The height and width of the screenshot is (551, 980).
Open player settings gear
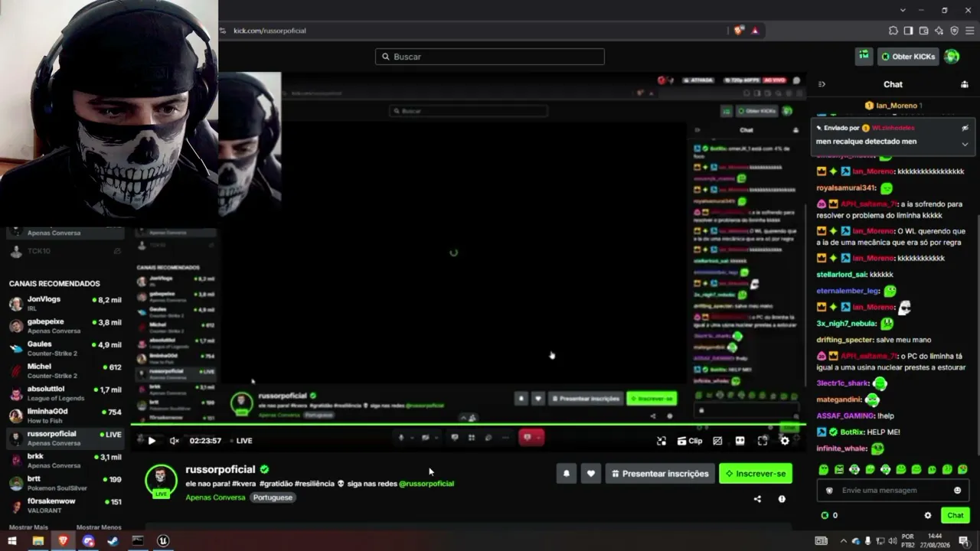click(785, 441)
